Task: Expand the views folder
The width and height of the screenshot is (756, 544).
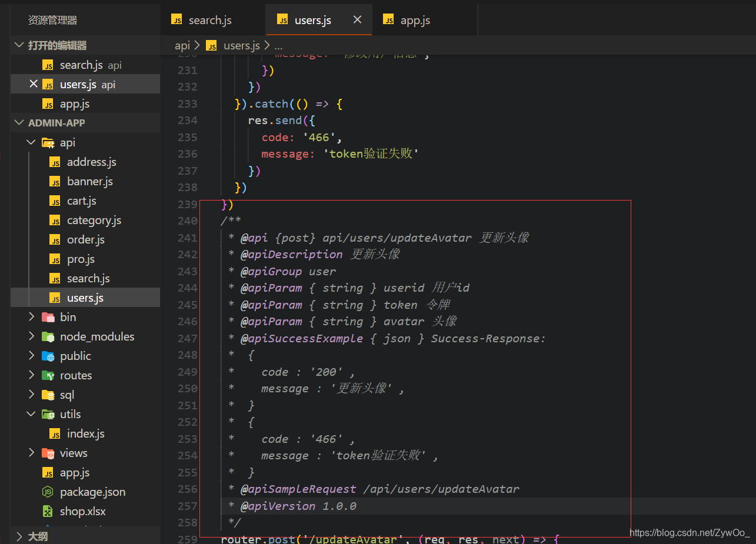Action: pyautogui.click(x=32, y=453)
